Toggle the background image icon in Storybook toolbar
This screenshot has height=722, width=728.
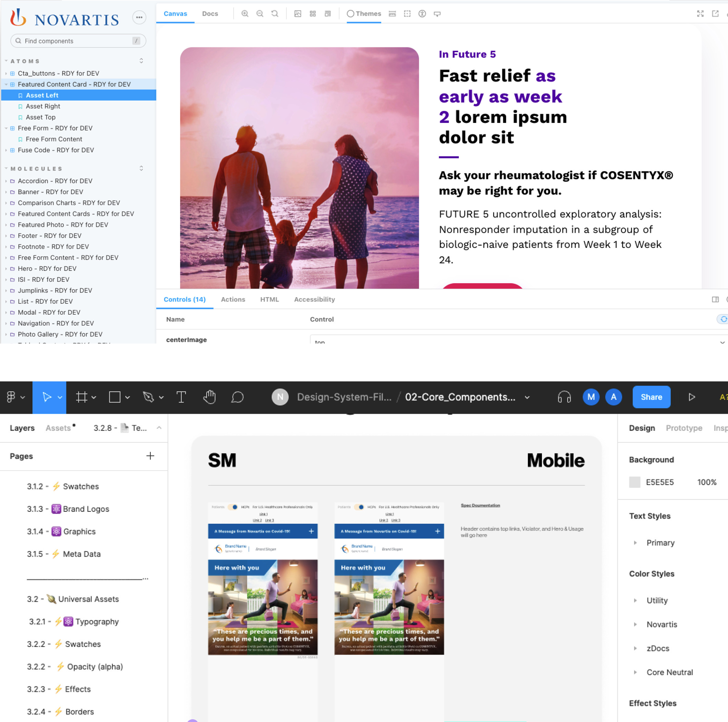point(298,14)
